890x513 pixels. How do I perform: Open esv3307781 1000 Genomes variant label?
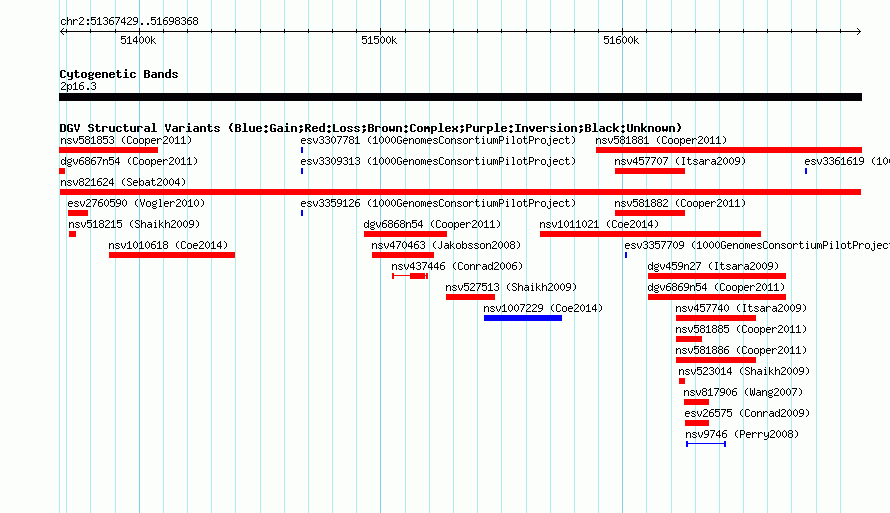coord(438,140)
